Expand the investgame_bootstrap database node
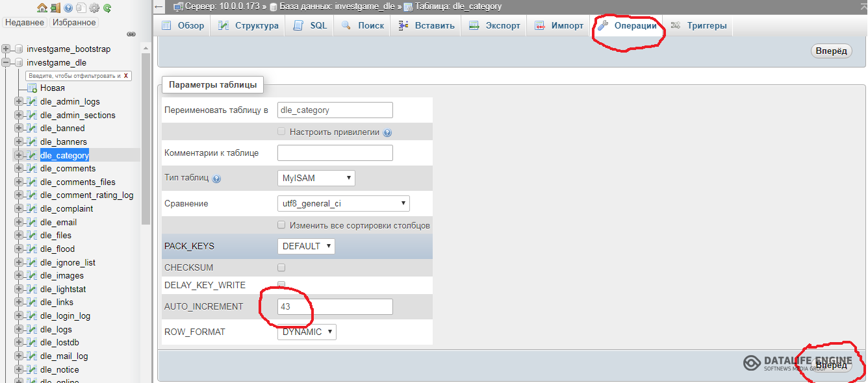 point(6,49)
